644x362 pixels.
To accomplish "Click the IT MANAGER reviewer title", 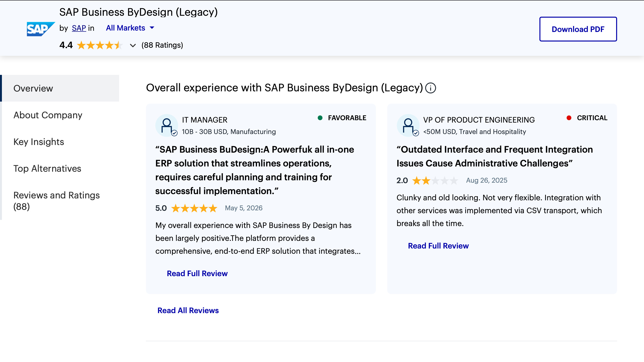I will click(x=205, y=120).
